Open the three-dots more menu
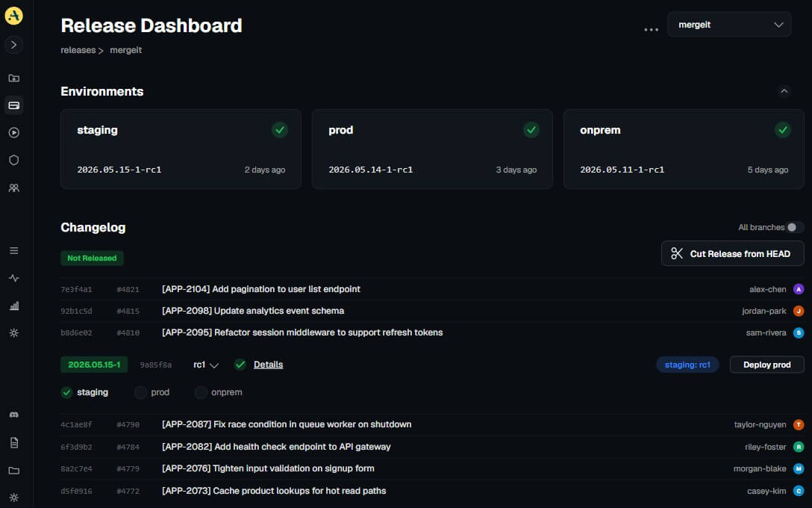Image resolution: width=812 pixels, height=508 pixels. [651, 30]
